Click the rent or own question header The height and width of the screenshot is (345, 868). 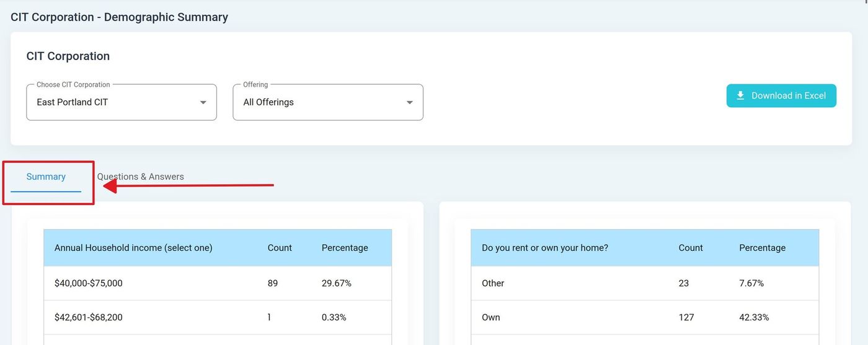[x=545, y=248]
